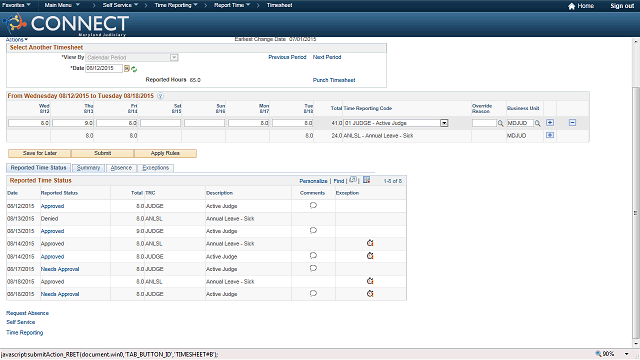640x360 pixels.
Task: Switch to the Exceptions tab
Action: tap(156, 168)
